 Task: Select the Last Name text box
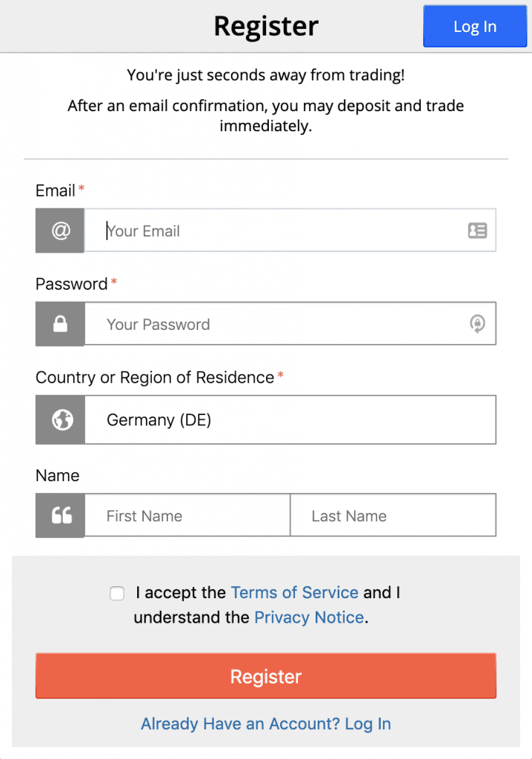click(393, 516)
